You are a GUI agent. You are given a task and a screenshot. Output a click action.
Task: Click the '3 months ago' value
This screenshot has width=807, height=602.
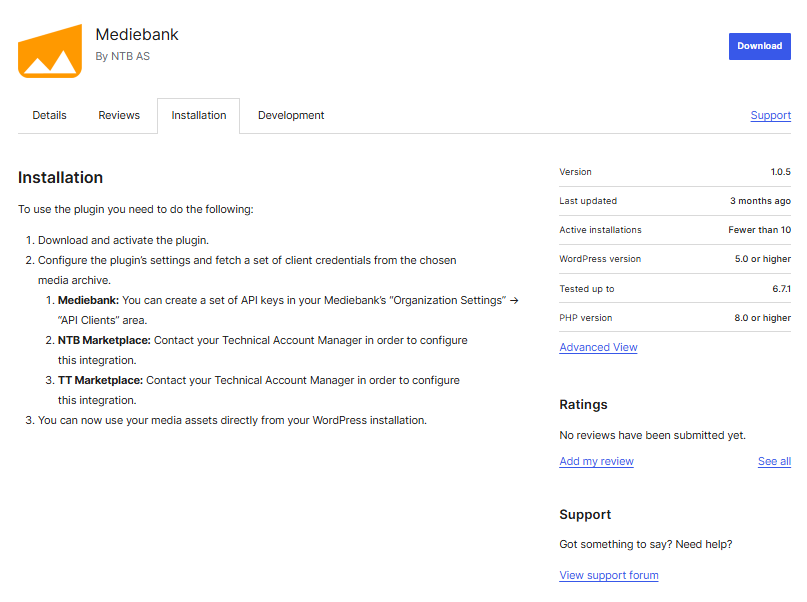point(760,201)
